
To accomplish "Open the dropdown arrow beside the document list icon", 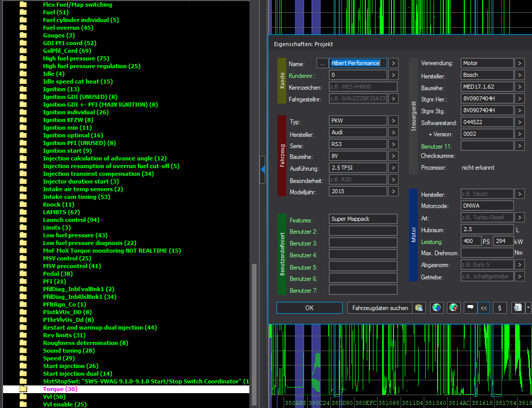I will pyautogui.click(x=527, y=308).
